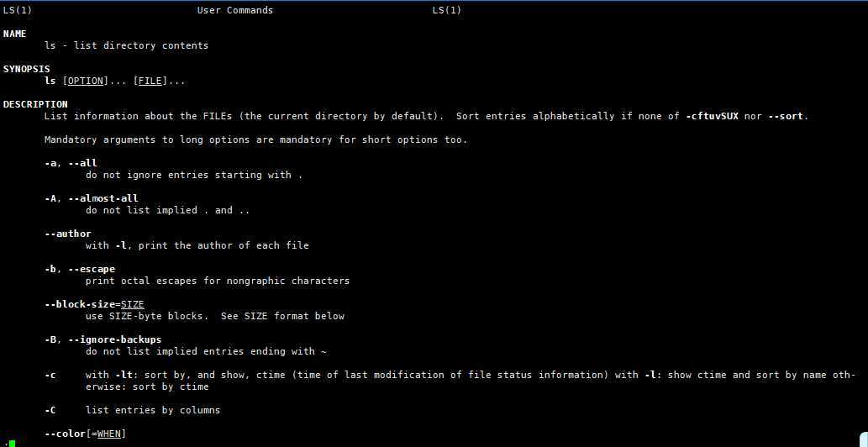Click the underlined WHEN in --color
Image resolution: width=868 pixels, height=447 pixels.
[109, 434]
